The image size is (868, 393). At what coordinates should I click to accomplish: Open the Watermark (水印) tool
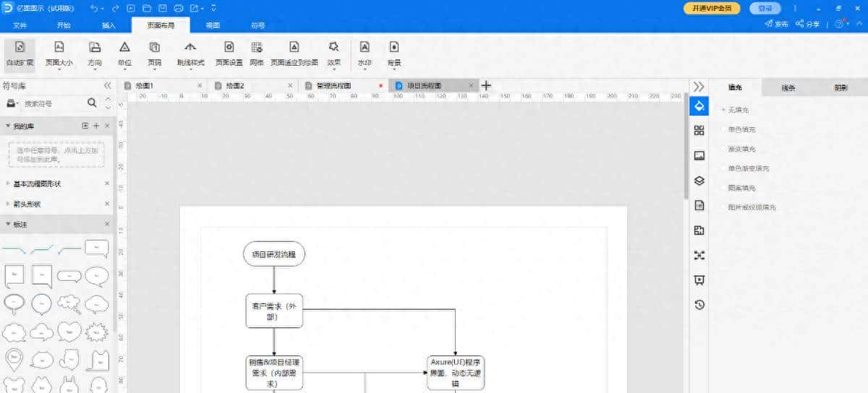365,53
